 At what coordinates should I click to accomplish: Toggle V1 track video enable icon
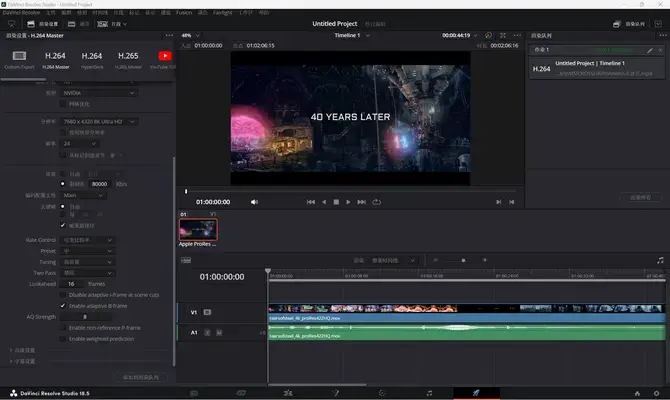coord(207,312)
